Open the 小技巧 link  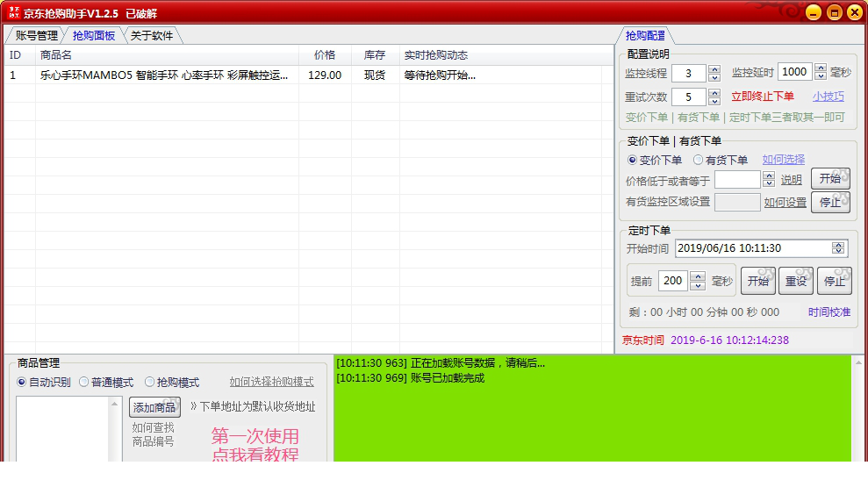(x=829, y=97)
